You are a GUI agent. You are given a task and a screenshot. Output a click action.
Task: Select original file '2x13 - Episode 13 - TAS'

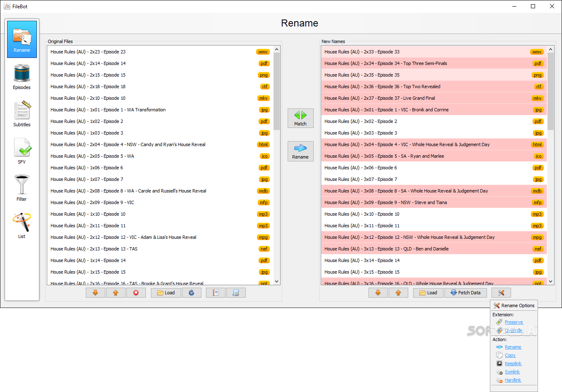pyautogui.click(x=160, y=249)
